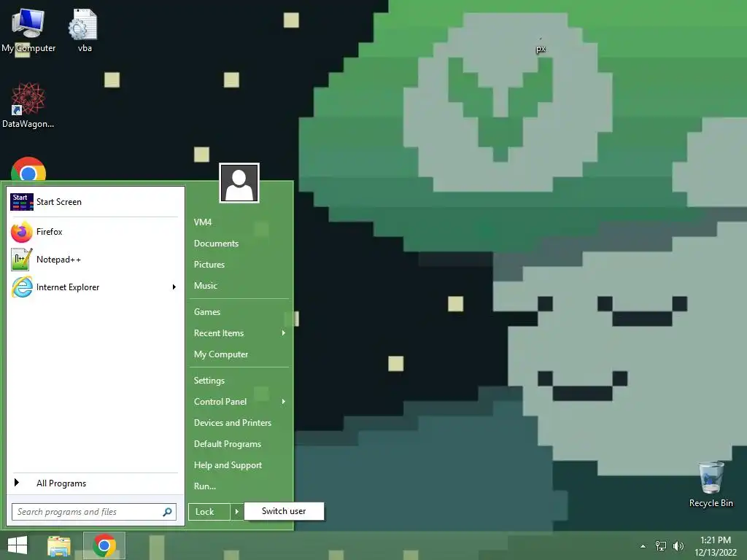Open the shutdown options arrow beside Lock
This screenshot has height=560, width=747.
pyautogui.click(x=237, y=512)
